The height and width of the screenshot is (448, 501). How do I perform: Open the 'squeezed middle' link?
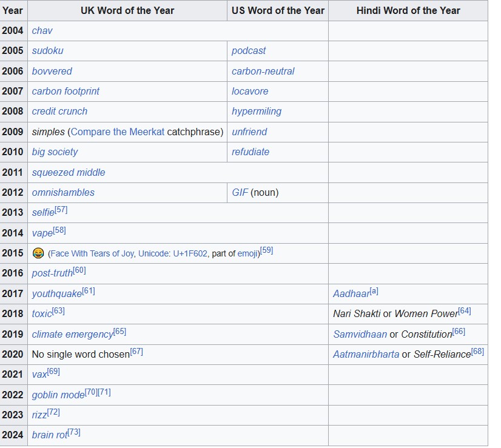pos(69,172)
